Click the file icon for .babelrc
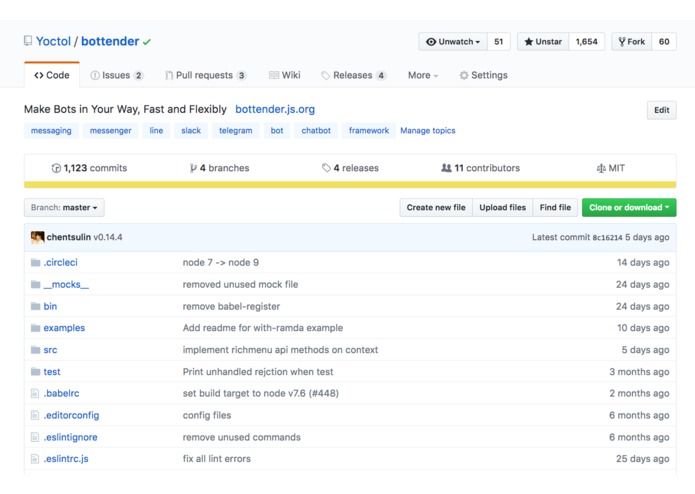This screenshot has height=494, width=695. click(35, 393)
